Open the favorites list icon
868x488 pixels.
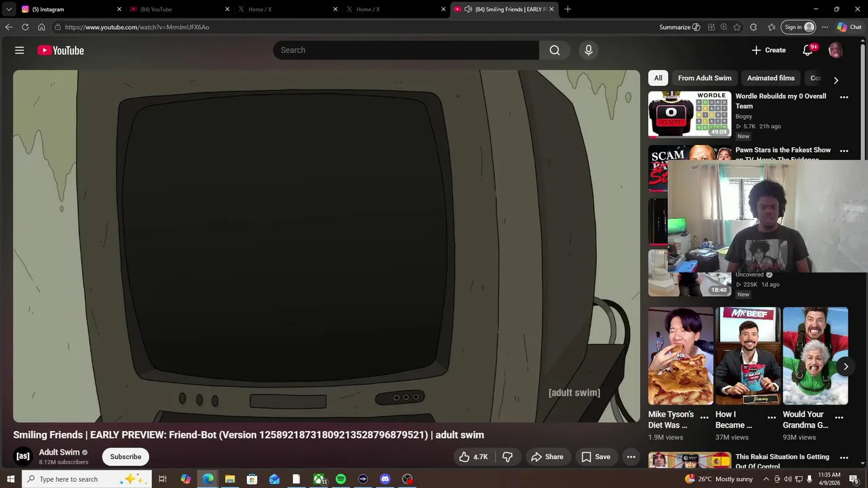[772, 27]
